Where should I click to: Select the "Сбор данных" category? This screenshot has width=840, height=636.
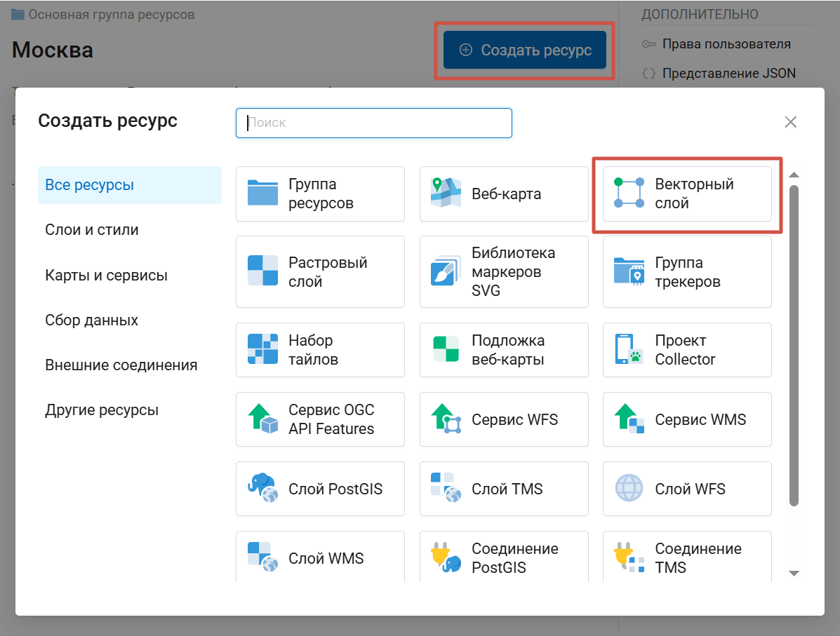tap(91, 320)
